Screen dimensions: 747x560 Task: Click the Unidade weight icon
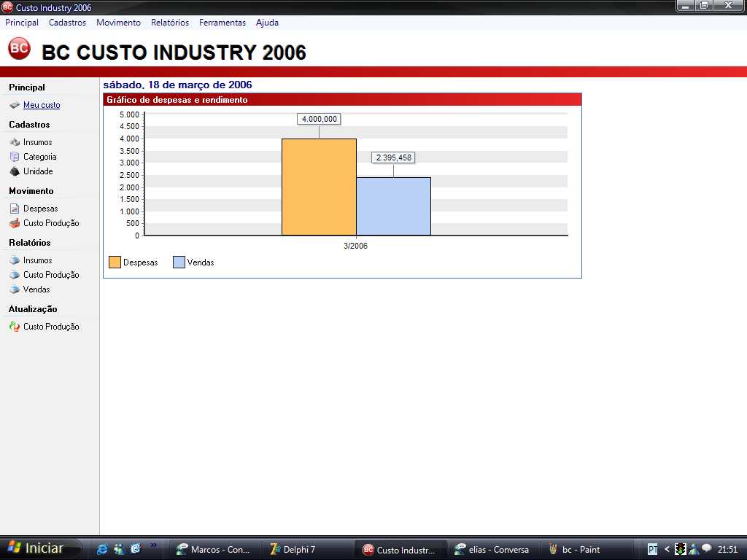(x=15, y=171)
